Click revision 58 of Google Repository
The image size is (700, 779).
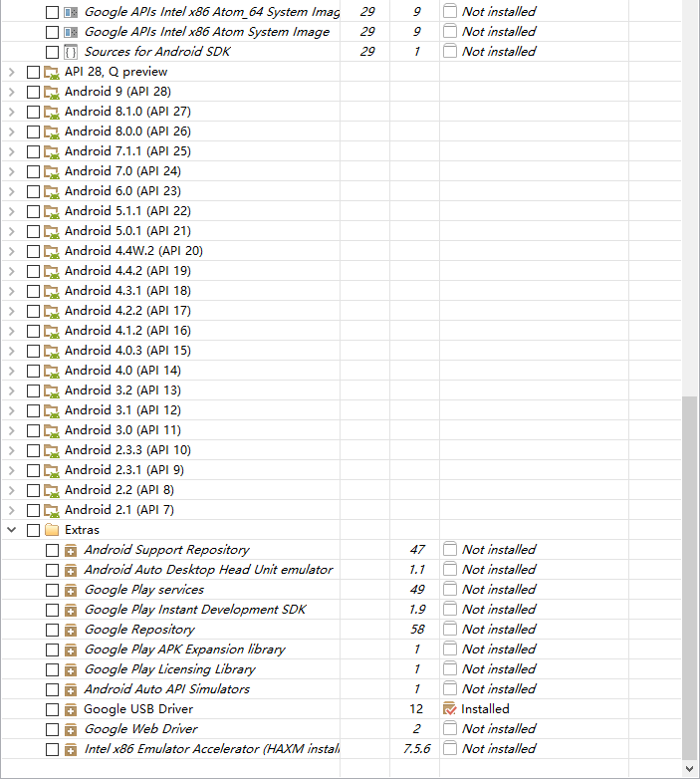click(x=417, y=629)
